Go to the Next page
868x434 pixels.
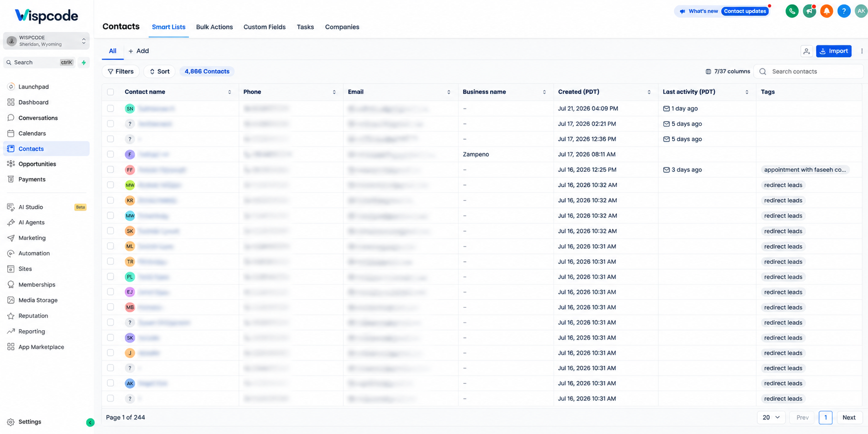[x=849, y=417]
